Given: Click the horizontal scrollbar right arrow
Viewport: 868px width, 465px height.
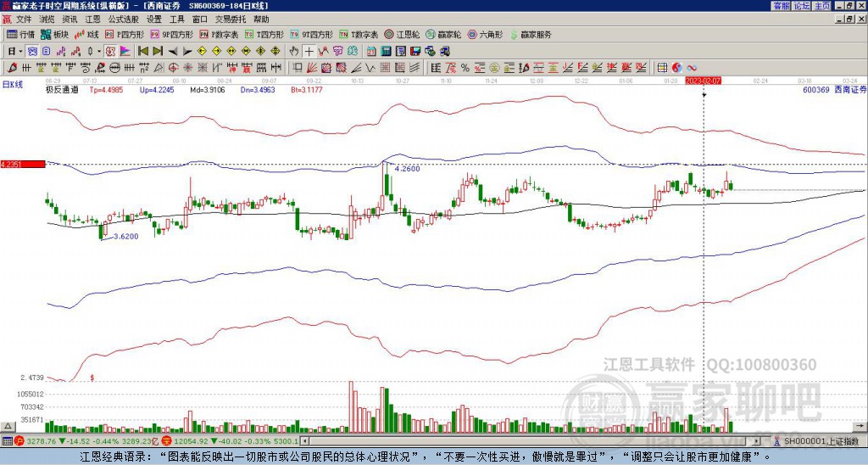Looking at the screenshot, I should click(756, 441).
